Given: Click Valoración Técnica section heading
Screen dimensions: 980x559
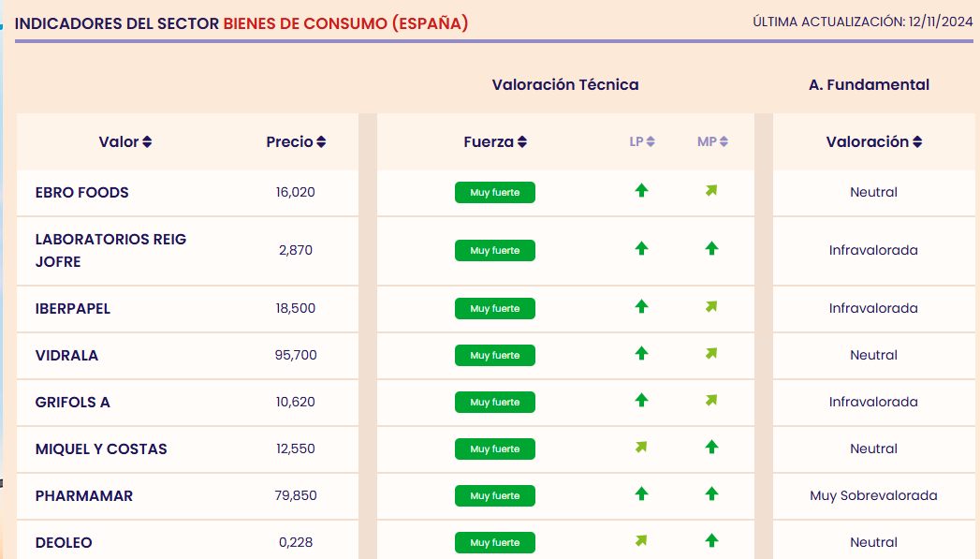Looking at the screenshot, I should [565, 85].
